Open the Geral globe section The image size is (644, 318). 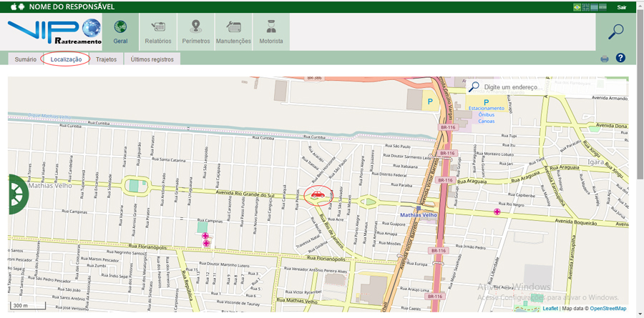point(120,32)
